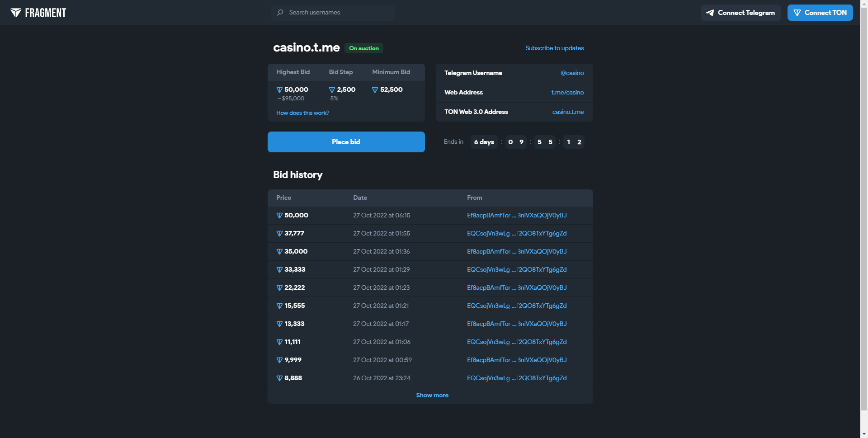The width and height of the screenshot is (868, 438).
Task: Click the TON icon beside Highest Bid 50,000
Action: pyautogui.click(x=279, y=90)
